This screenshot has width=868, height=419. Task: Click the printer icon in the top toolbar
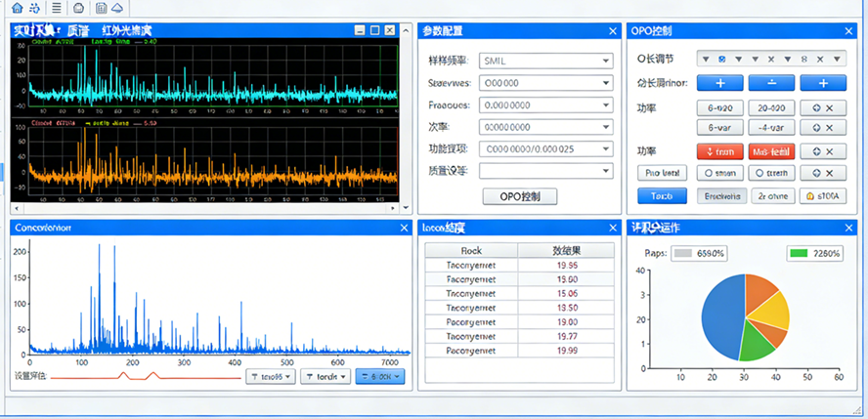(78, 8)
